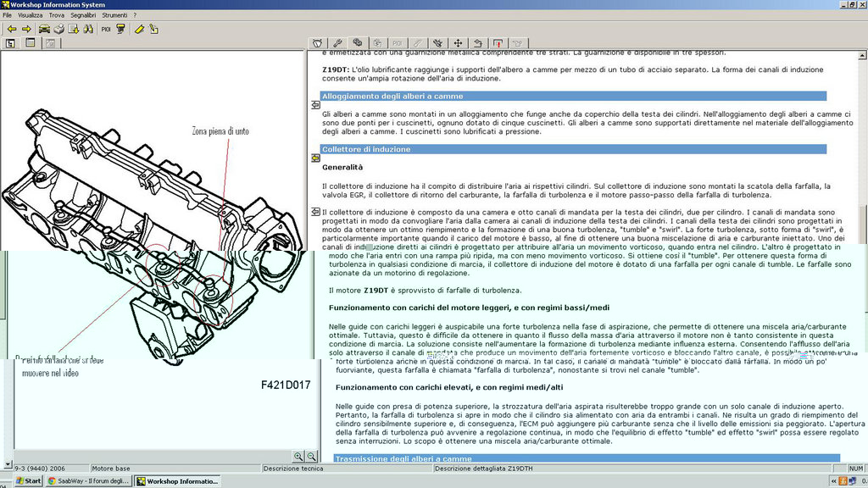
Task: Switch to the tree view tab icon
Action: 10,42
